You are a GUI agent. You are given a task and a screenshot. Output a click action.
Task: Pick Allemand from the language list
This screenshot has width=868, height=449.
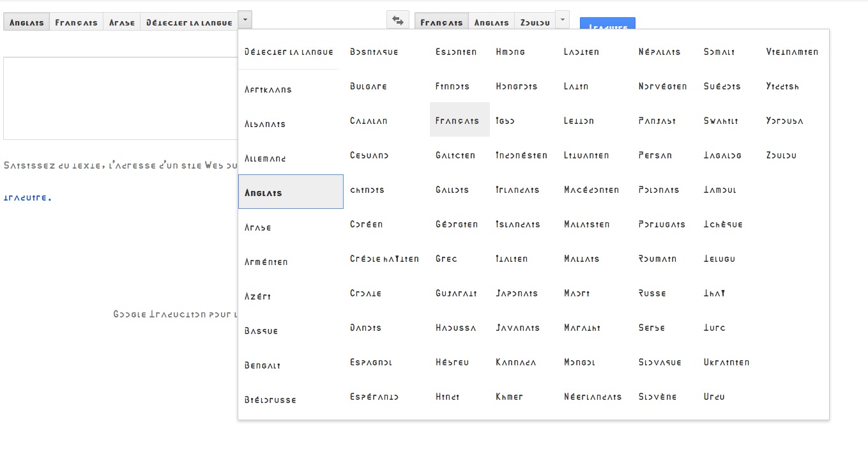[265, 158]
